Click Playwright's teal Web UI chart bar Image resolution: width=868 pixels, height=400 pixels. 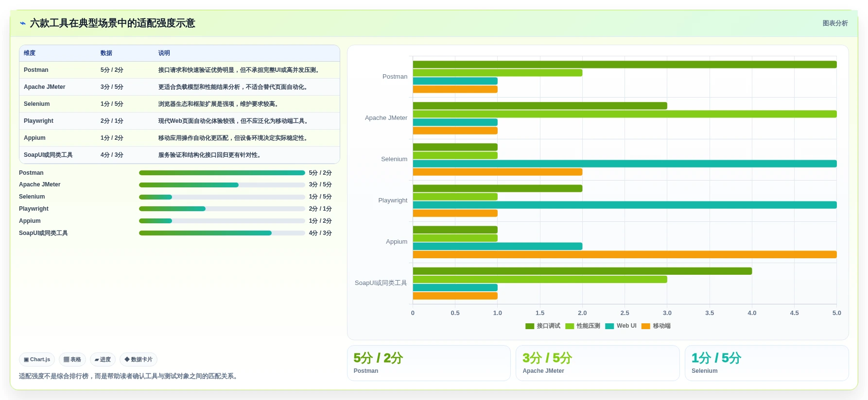[625, 205]
